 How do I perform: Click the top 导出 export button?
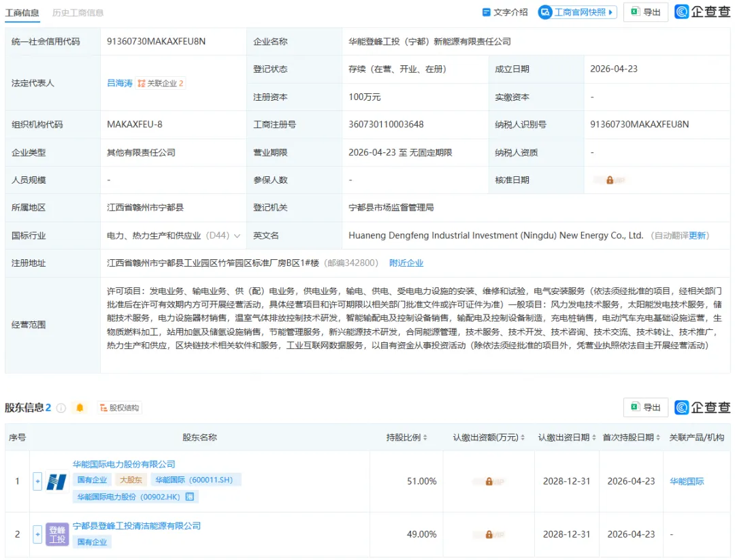(x=645, y=12)
